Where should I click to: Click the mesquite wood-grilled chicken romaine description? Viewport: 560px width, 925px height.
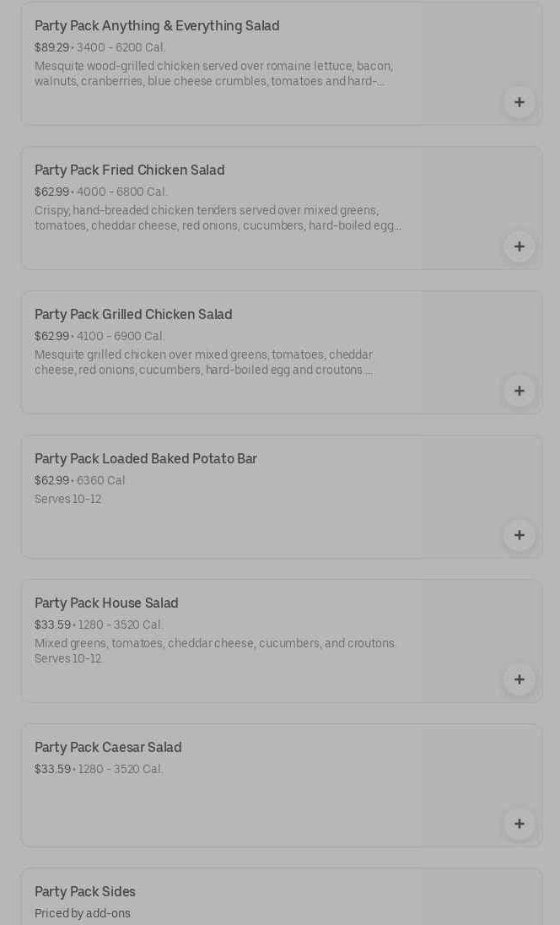213,74
